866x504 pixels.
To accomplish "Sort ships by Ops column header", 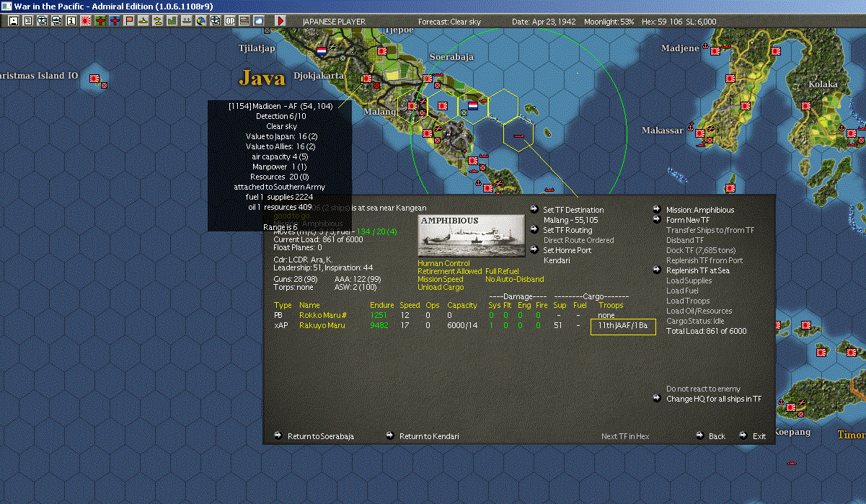I will coord(433,305).
